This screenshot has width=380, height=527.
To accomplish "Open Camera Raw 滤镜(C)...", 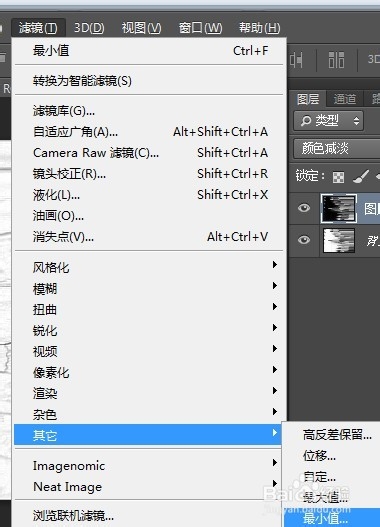I will (x=150, y=153).
